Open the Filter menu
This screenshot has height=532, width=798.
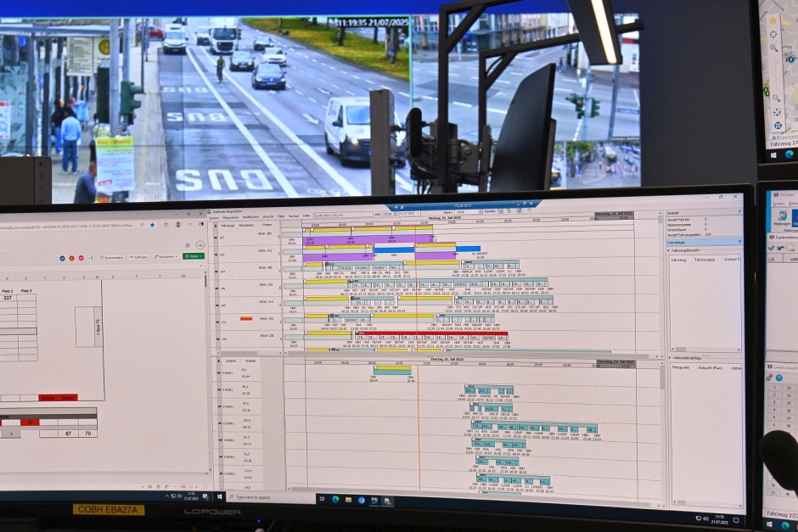tap(281, 216)
